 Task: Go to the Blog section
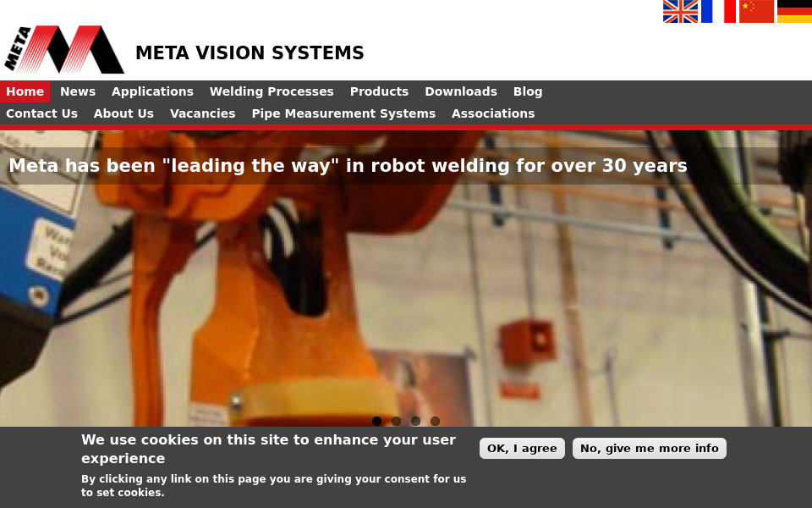(x=528, y=91)
